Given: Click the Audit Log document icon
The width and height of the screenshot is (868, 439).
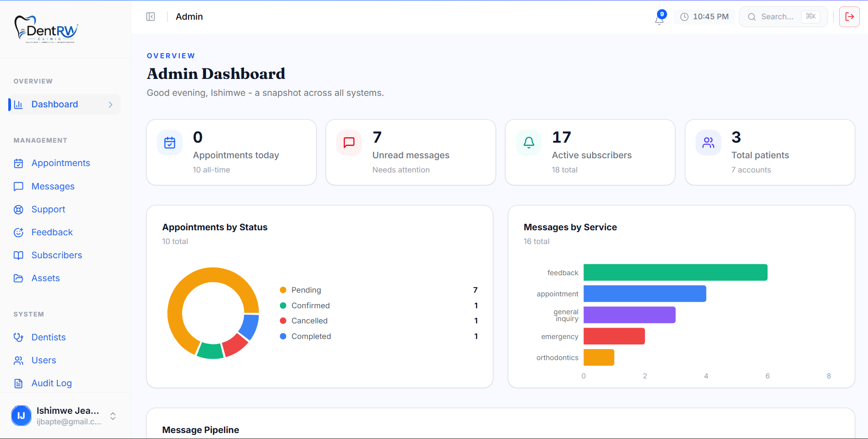Looking at the screenshot, I should [18, 383].
